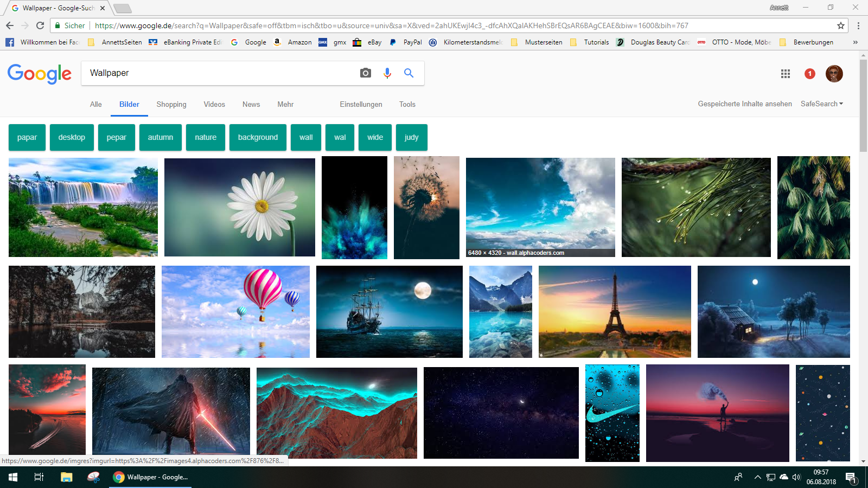The image size is (868, 488).
Task: Open the Tutorials bookmark folder
Action: point(589,42)
